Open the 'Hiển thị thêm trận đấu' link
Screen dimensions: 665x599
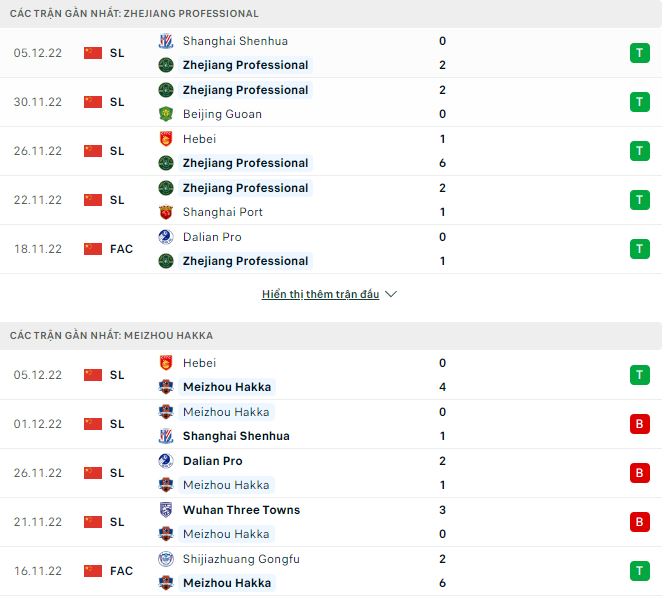click(320, 295)
